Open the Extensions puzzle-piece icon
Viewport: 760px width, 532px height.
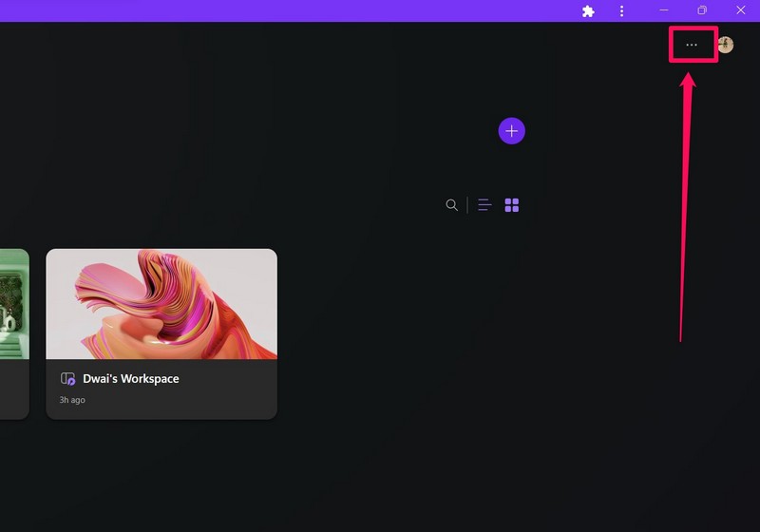pyautogui.click(x=588, y=11)
